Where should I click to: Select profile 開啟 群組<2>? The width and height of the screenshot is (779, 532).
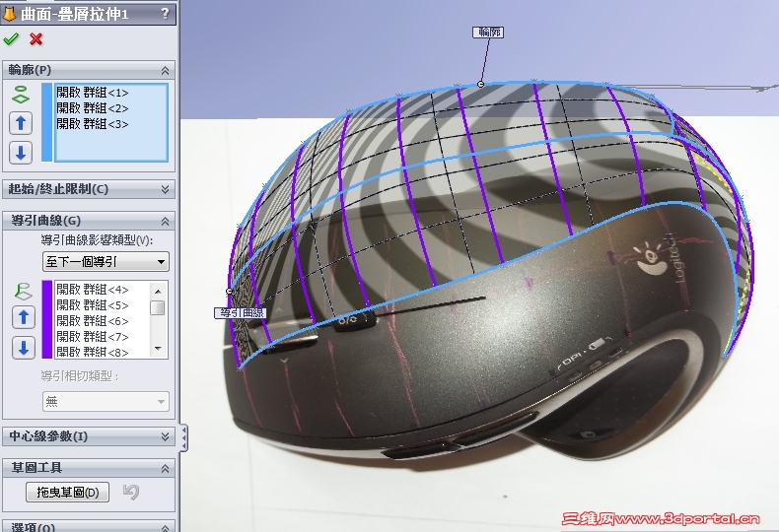tap(93, 108)
